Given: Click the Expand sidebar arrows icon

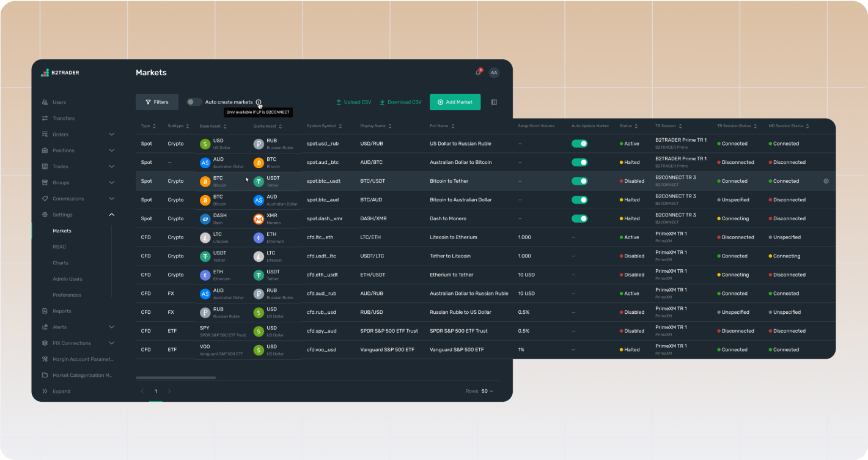Looking at the screenshot, I should pos(45,391).
